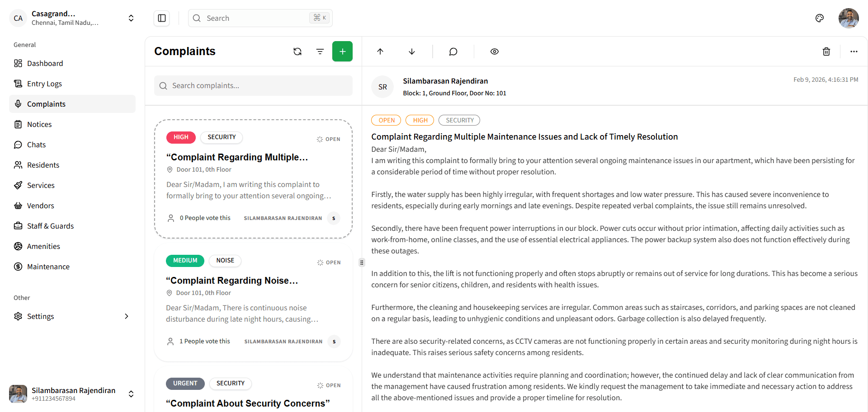Toggle the sidebar panel

pos(162,18)
